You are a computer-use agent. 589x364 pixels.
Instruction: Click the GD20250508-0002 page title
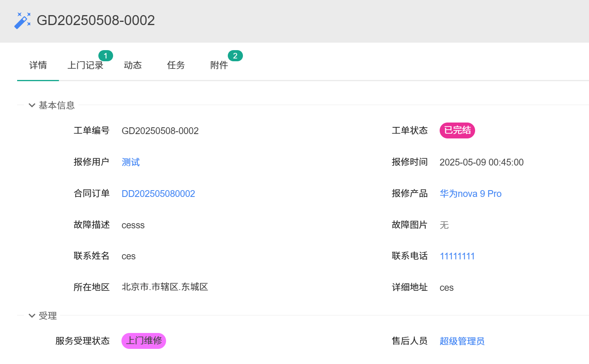pos(96,20)
